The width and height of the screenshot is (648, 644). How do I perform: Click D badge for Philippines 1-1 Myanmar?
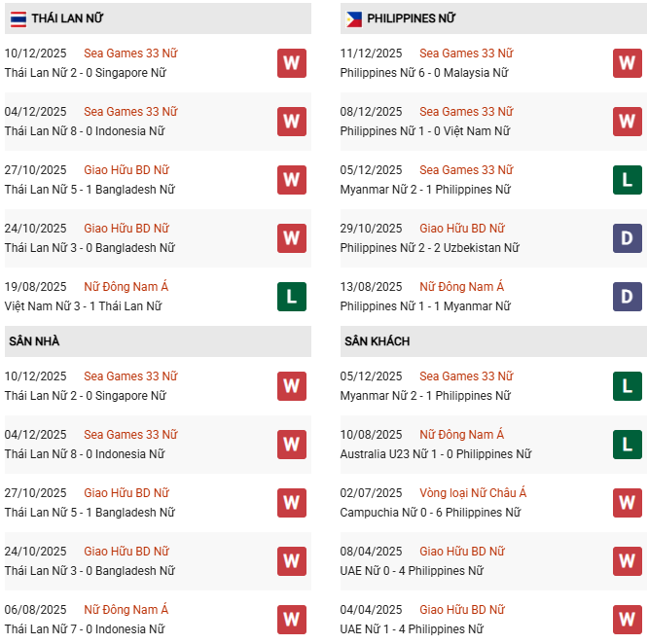coord(628,297)
